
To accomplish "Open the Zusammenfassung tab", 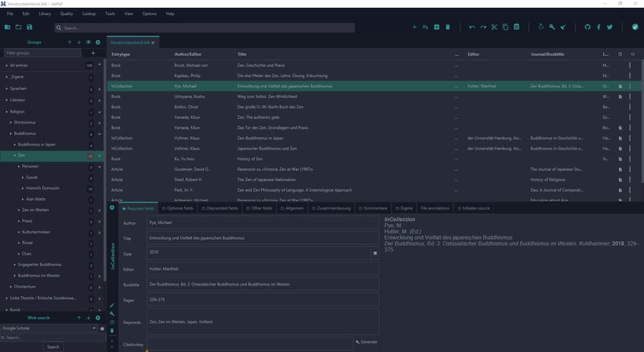I will (331, 208).
